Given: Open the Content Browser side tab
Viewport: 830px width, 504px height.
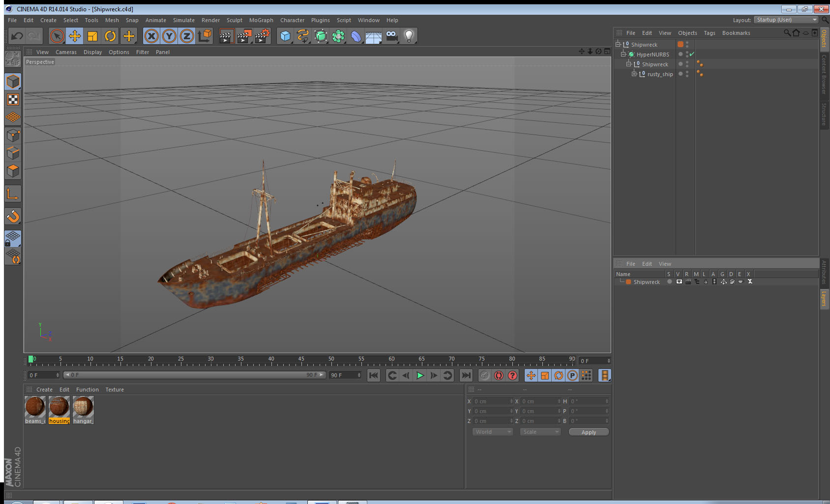Looking at the screenshot, I should [824, 74].
